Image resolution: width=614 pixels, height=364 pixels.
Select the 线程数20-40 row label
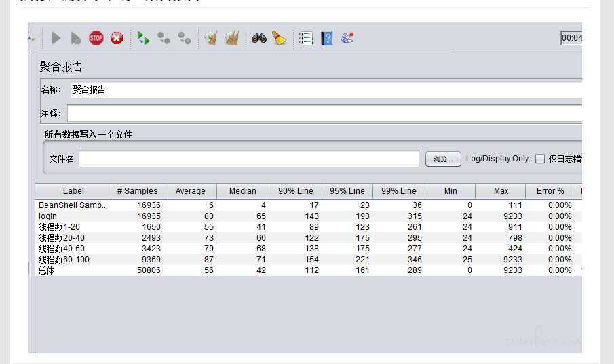[x=62, y=238]
